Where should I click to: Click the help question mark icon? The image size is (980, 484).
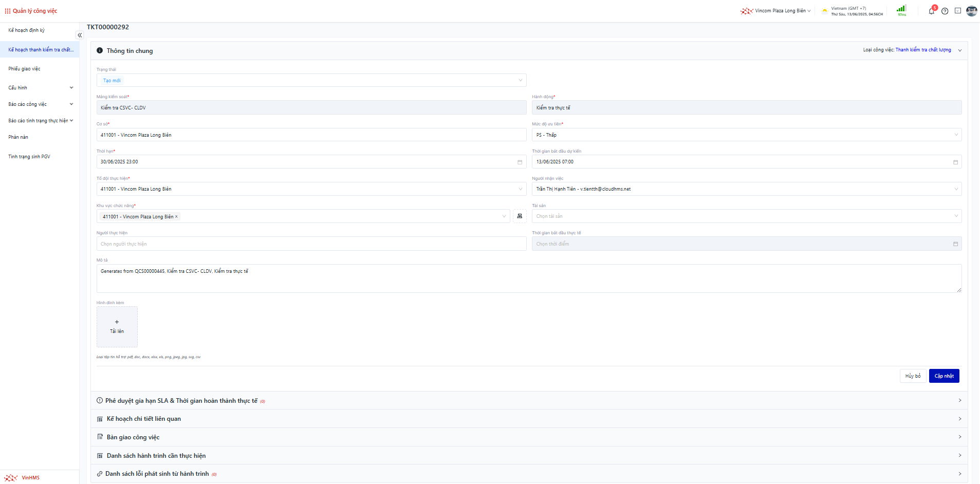945,11
